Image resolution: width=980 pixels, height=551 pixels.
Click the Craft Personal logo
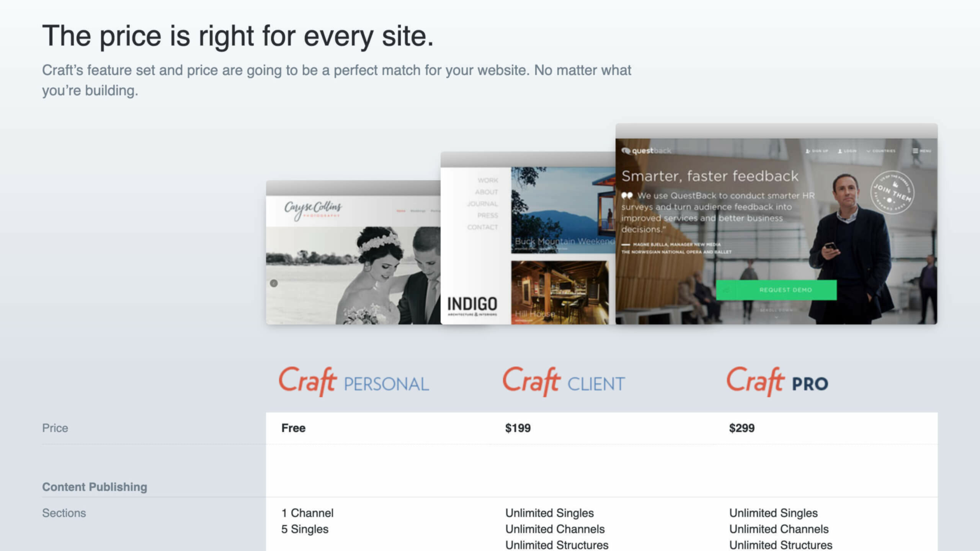[354, 381]
